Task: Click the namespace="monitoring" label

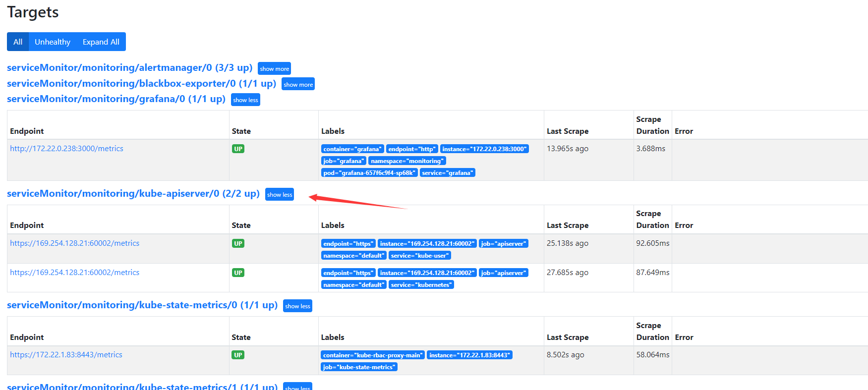Action: (x=407, y=161)
